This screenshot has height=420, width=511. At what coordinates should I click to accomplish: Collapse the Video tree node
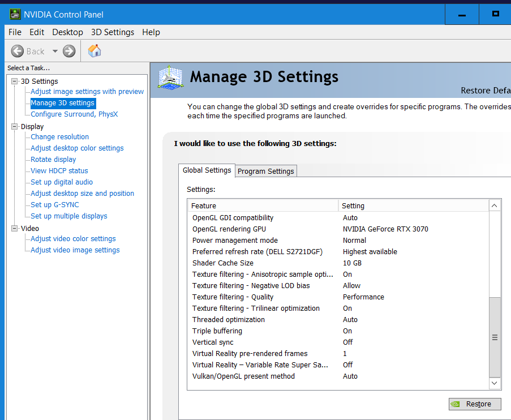tap(14, 228)
